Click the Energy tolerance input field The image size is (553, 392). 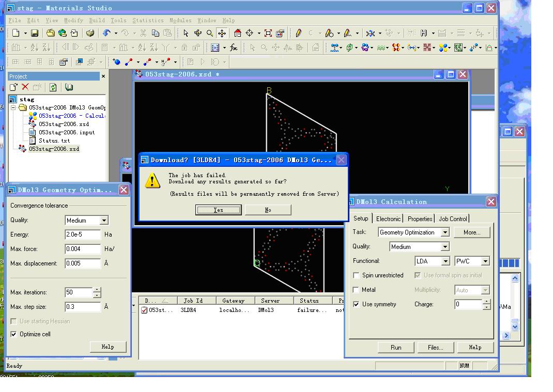coord(82,234)
